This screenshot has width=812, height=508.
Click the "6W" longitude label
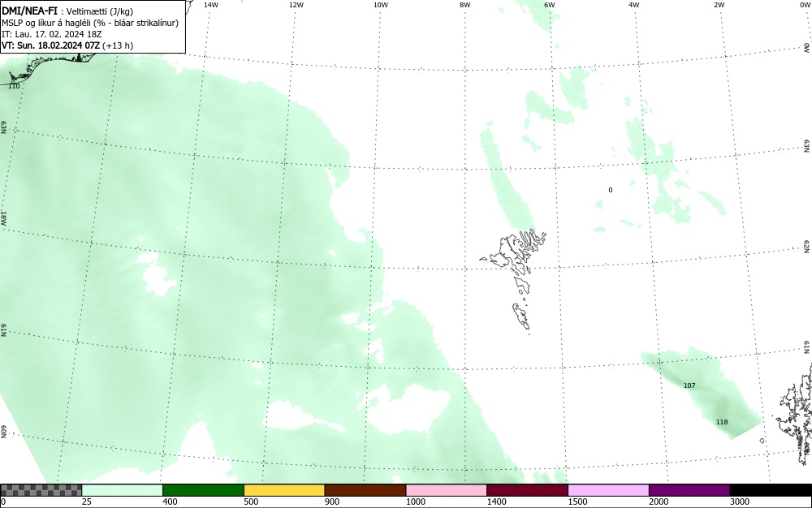tap(550, 5)
